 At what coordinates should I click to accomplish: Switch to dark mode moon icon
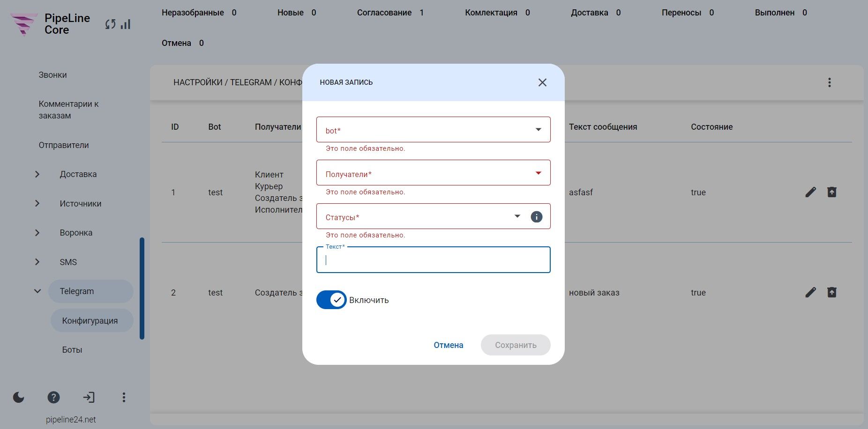point(19,398)
